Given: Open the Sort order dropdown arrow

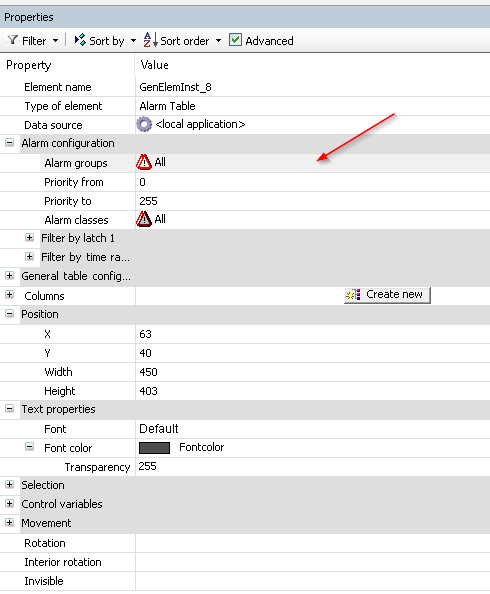Looking at the screenshot, I should pyautogui.click(x=218, y=40).
